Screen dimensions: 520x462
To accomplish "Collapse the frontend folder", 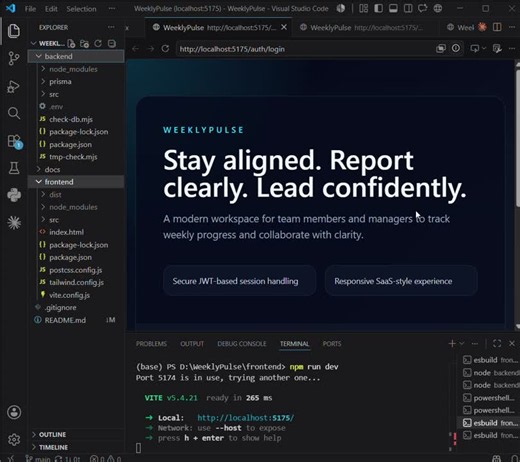I will pos(76,182).
